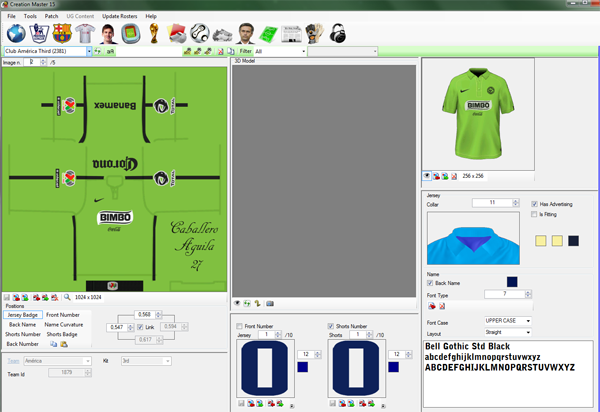
Task: Enable the Front Number checkbox
Action: [x=239, y=326]
